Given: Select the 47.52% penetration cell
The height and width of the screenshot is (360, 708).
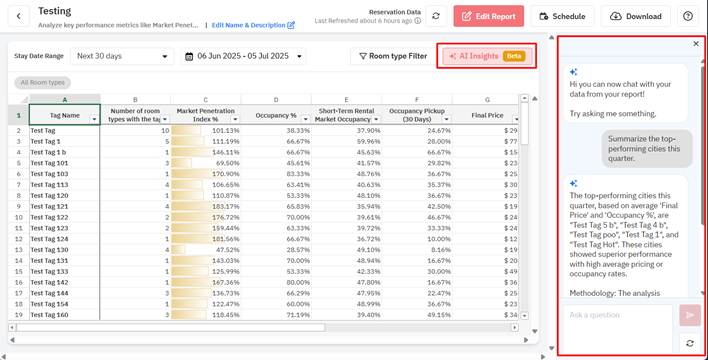Looking at the screenshot, I should [x=205, y=250].
